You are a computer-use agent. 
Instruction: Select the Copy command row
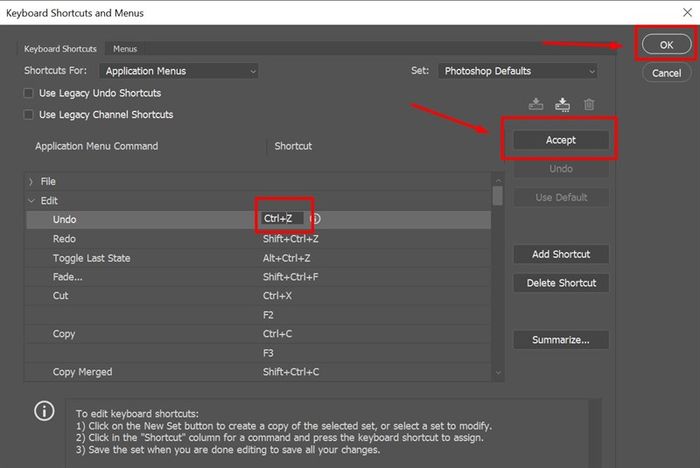point(258,334)
